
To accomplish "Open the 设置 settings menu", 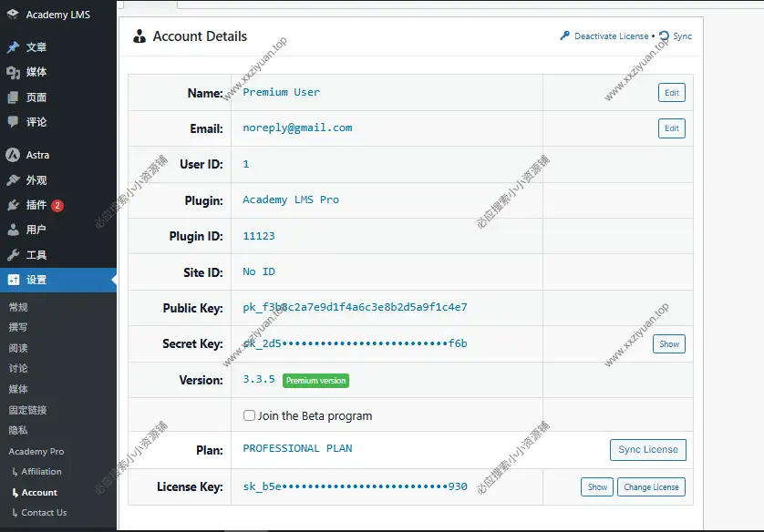I will pyautogui.click(x=36, y=280).
